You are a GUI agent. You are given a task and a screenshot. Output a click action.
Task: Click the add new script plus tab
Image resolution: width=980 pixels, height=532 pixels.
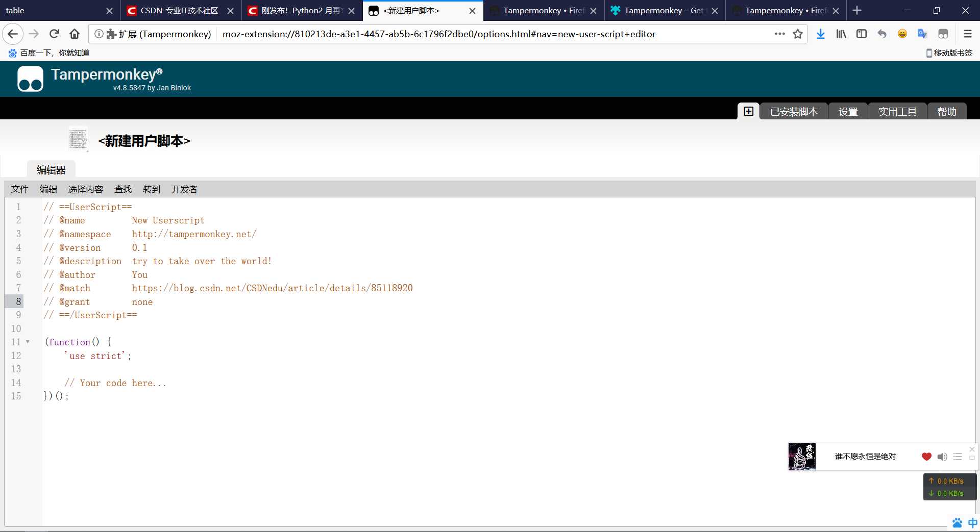pos(748,111)
